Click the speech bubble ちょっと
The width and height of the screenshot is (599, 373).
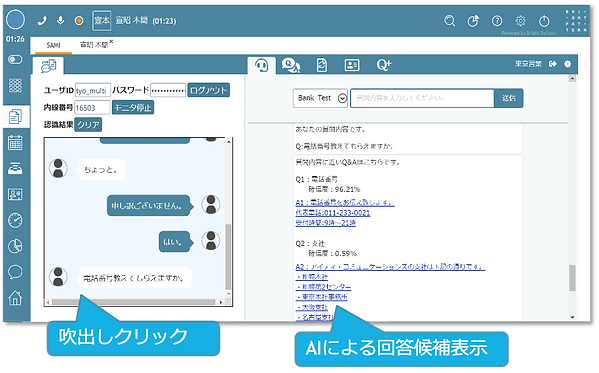pos(100,170)
